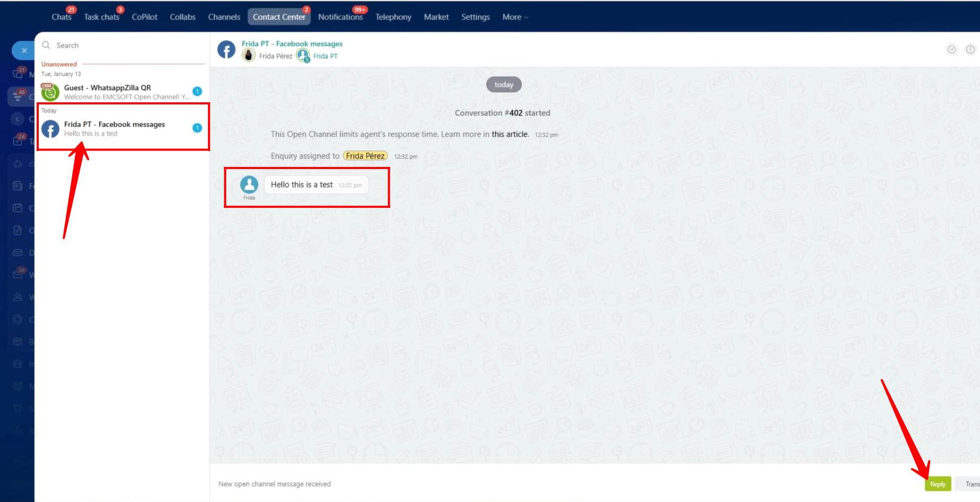Image resolution: width=980 pixels, height=502 pixels.
Task: Click the exclamation mark icon in chat header
Action: click(x=970, y=49)
